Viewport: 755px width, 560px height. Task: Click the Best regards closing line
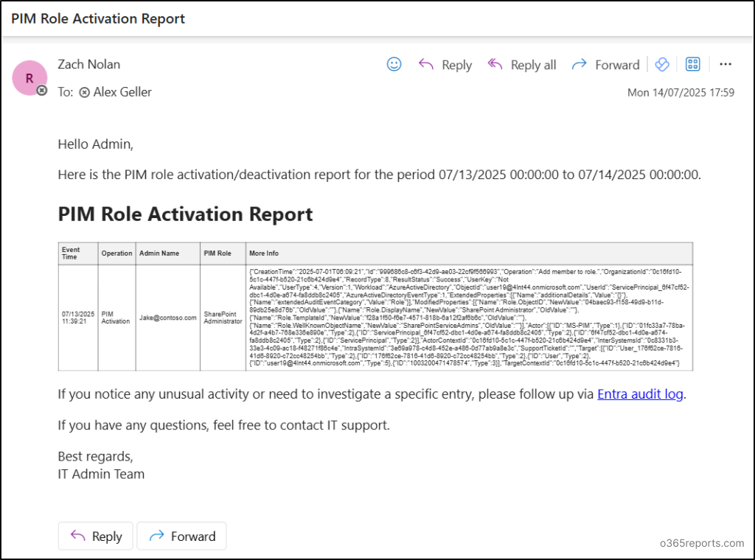click(x=95, y=457)
